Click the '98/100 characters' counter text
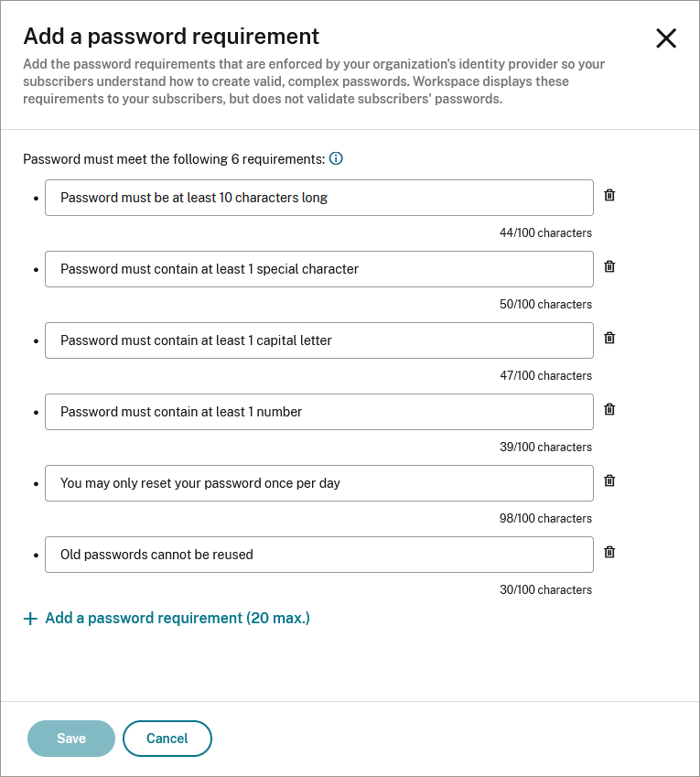The height and width of the screenshot is (777, 700). coord(545,519)
